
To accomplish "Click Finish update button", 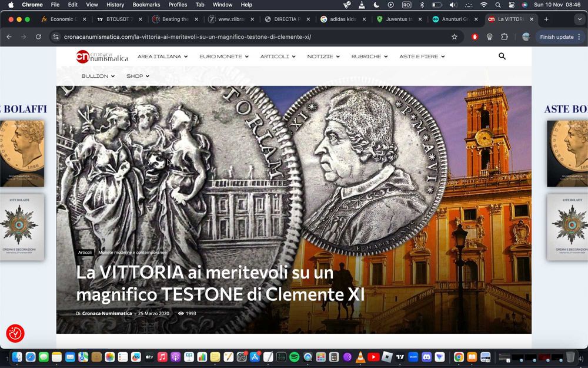I will (557, 37).
